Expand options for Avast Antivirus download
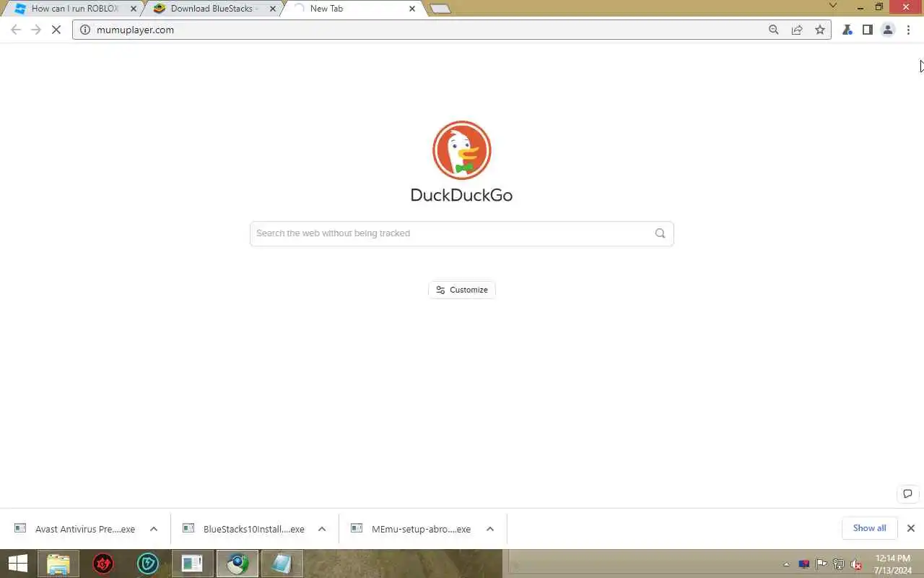 click(154, 529)
